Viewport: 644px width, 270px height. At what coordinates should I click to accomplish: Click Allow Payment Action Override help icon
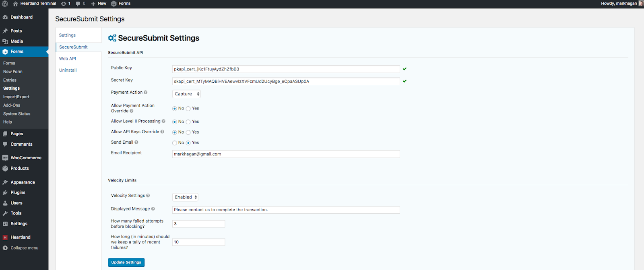click(132, 111)
